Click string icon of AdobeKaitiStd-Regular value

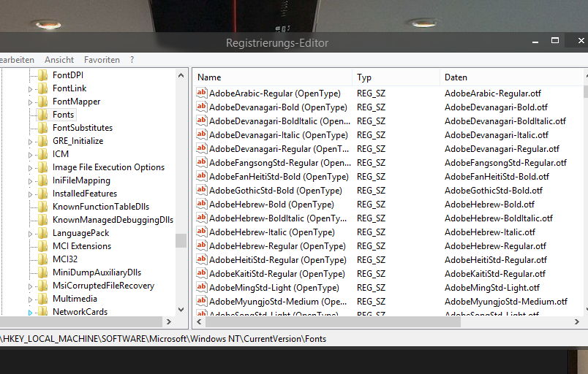coord(202,273)
